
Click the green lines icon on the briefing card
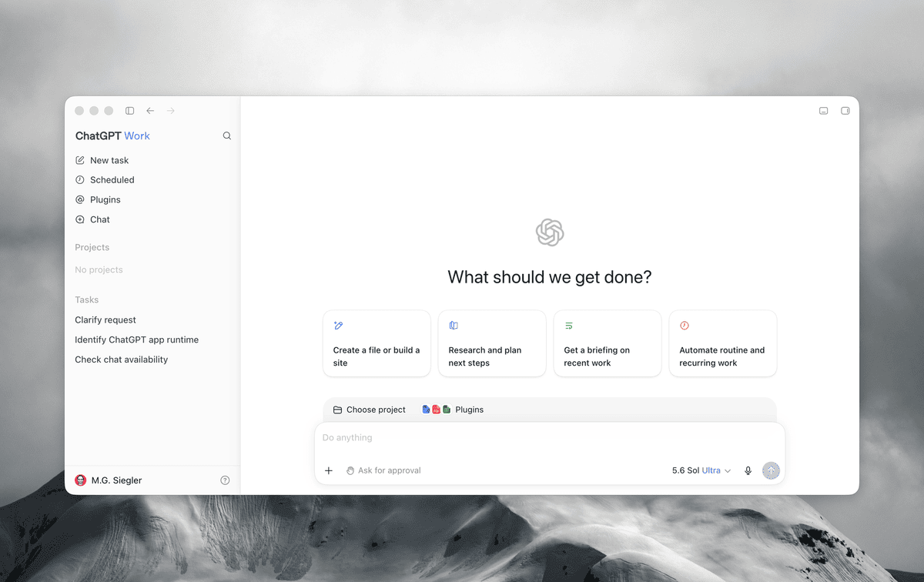tap(569, 326)
